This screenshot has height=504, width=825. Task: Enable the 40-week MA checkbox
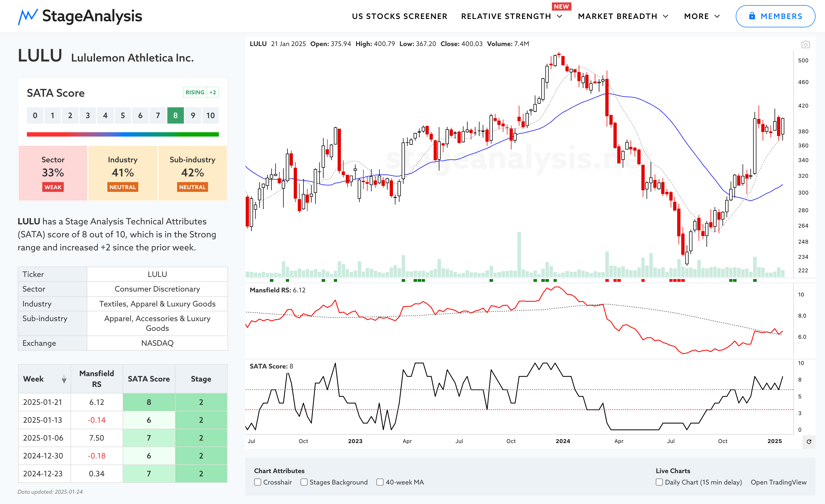[380, 482]
